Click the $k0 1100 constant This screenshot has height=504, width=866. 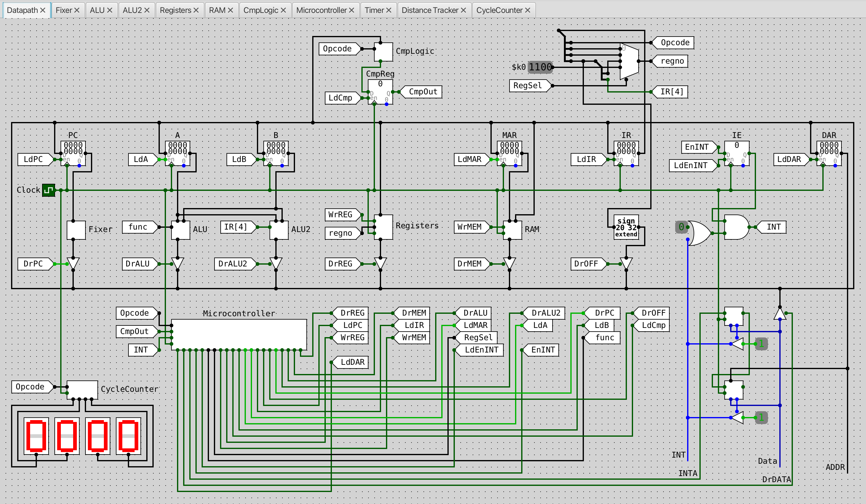click(x=540, y=67)
